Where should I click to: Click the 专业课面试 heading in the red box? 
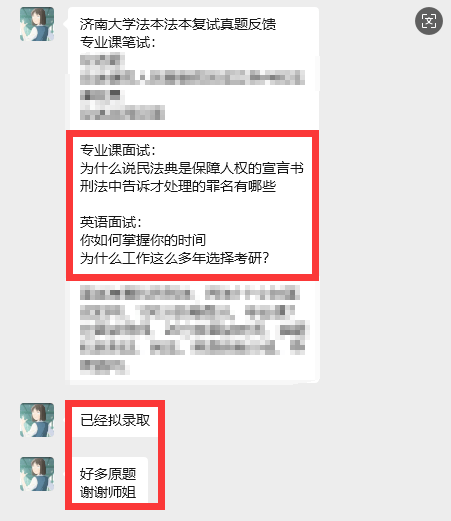tap(118, 150)
